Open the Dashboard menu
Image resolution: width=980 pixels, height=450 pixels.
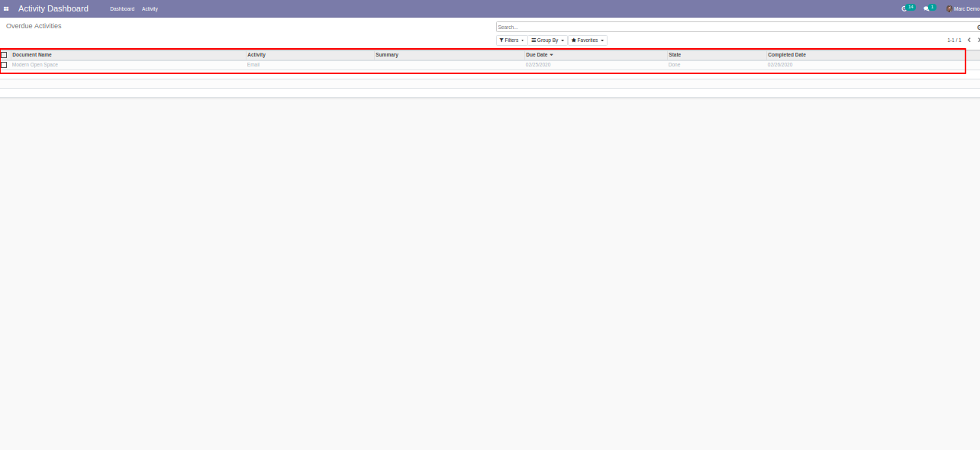tap(122, 8)
